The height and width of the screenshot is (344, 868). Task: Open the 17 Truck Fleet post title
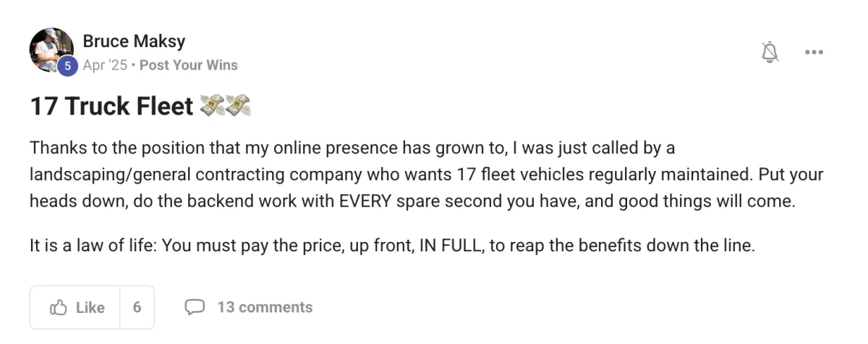pos(111,106)
